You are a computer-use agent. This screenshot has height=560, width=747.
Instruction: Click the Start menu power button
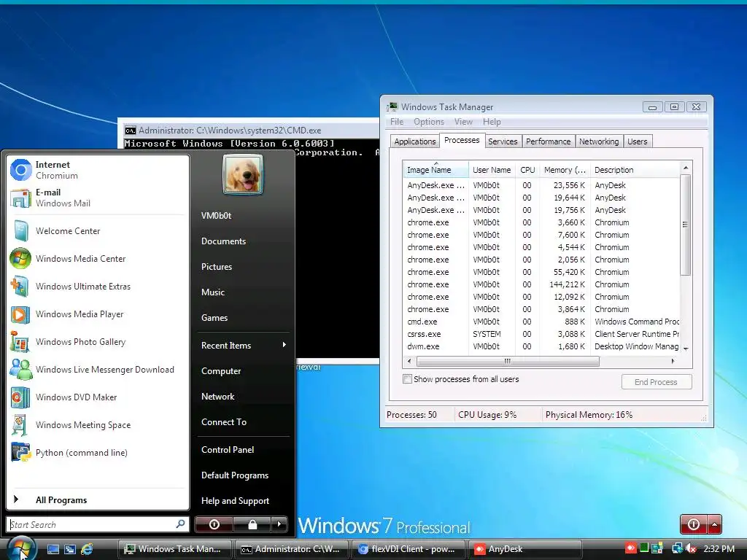point(214,524)
